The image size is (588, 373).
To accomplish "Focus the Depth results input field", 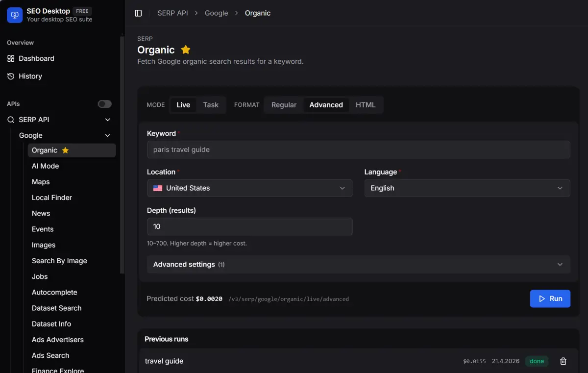I will pyautogui.click(x=249, y=226).
